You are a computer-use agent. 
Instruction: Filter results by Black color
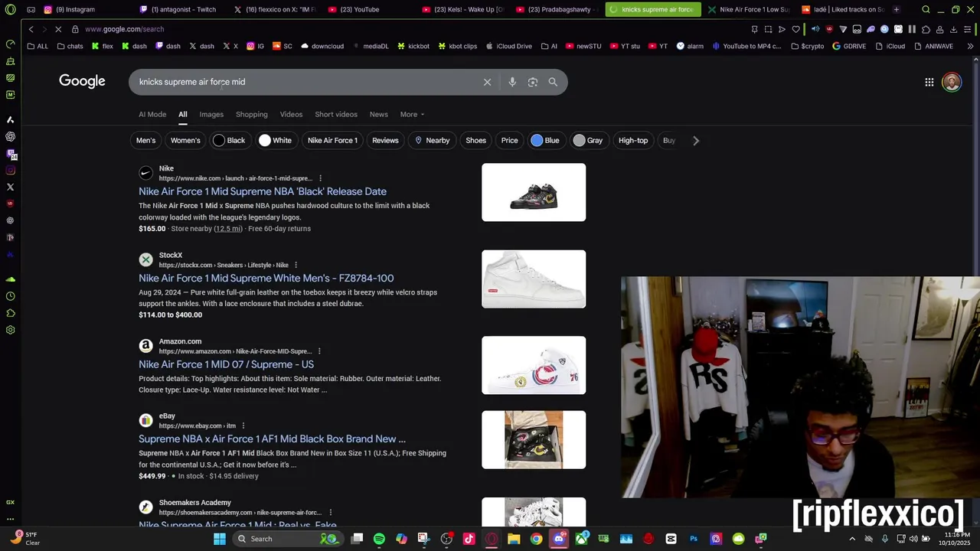229,140
